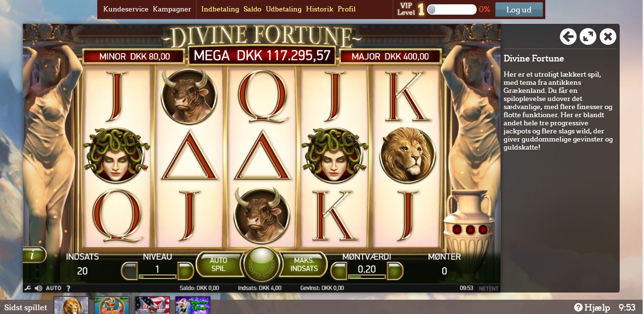
Task: Open the paytable info 'i' button
Action: [x=33, y=255]
